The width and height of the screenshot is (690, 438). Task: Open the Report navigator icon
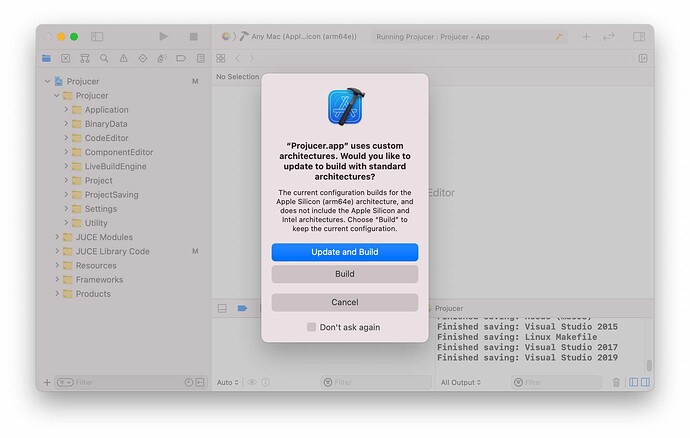tap(201, 58)
